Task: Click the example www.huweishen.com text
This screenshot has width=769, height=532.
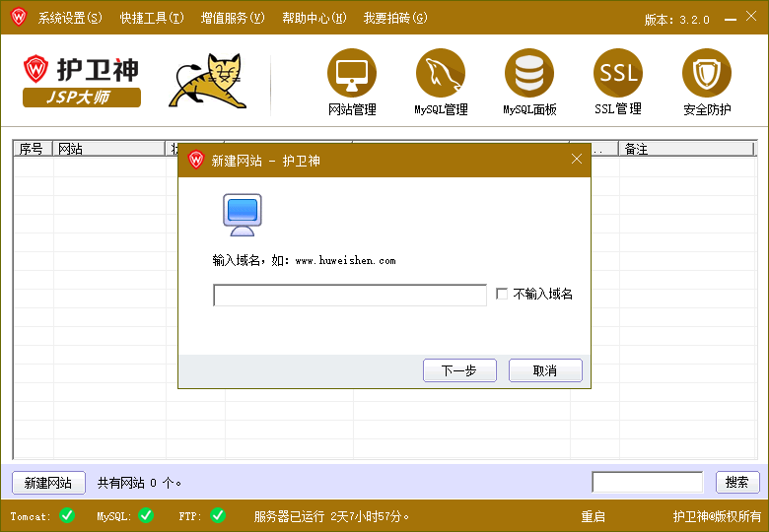Action: tap(345, 261)
